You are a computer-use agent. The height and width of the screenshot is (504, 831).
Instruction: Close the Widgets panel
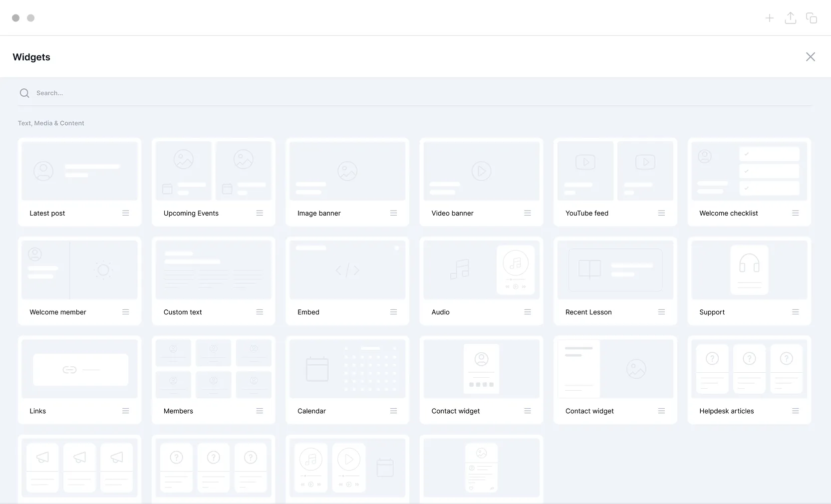point(811,57)
